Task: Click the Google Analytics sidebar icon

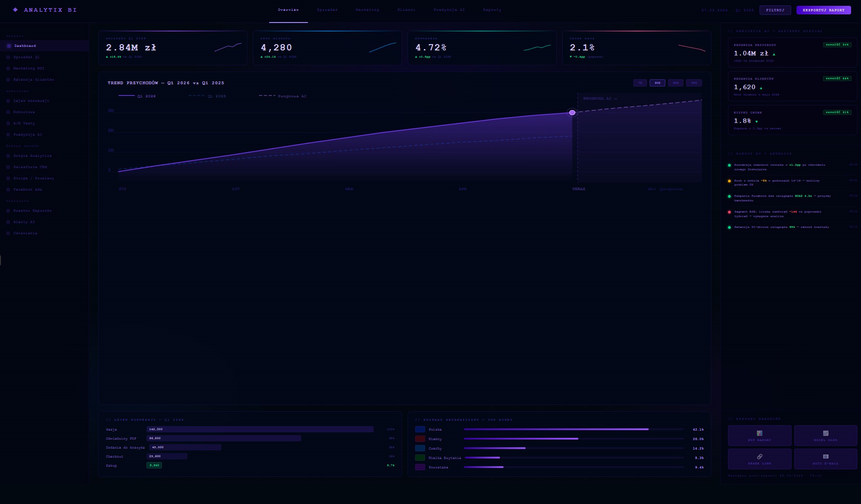Action: (x=9, y=156)
